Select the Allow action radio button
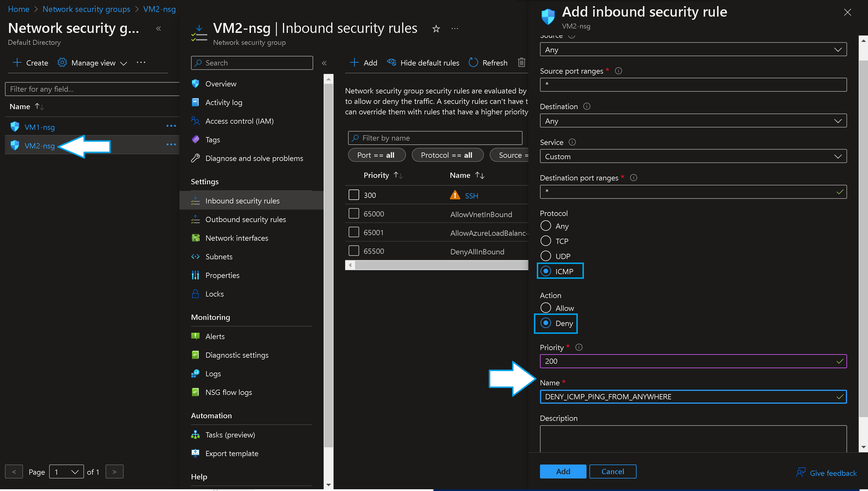868x491 pixels. (x=546, y=308)
